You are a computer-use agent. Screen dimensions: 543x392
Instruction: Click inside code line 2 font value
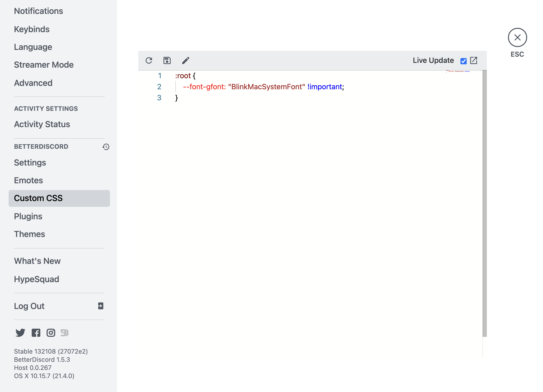(266, 87)
